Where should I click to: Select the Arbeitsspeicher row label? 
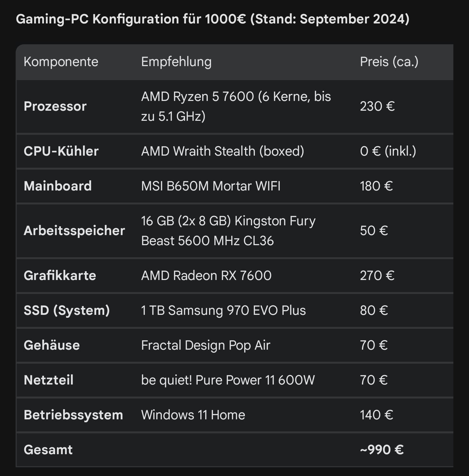(x=74, y=231)
